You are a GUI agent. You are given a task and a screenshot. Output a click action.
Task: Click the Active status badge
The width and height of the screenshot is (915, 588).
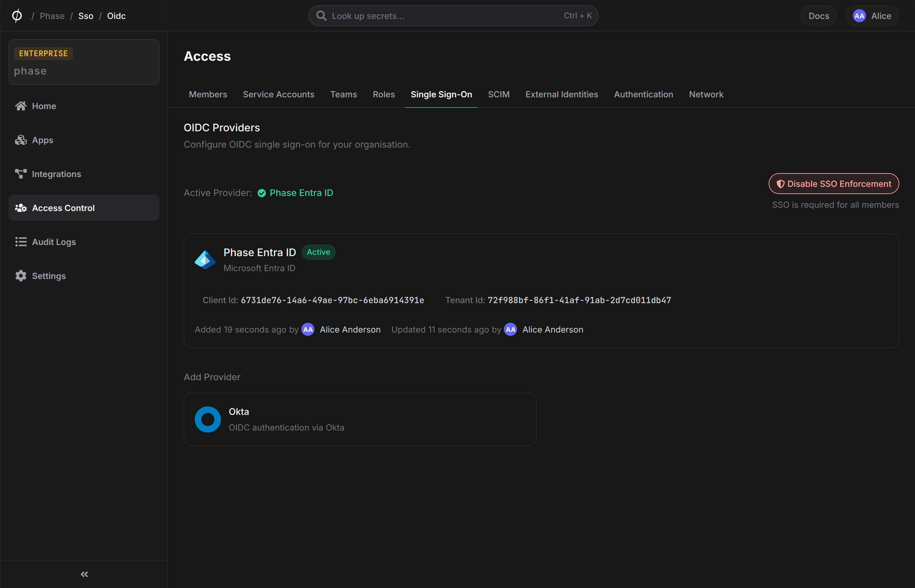pos(318,252)
